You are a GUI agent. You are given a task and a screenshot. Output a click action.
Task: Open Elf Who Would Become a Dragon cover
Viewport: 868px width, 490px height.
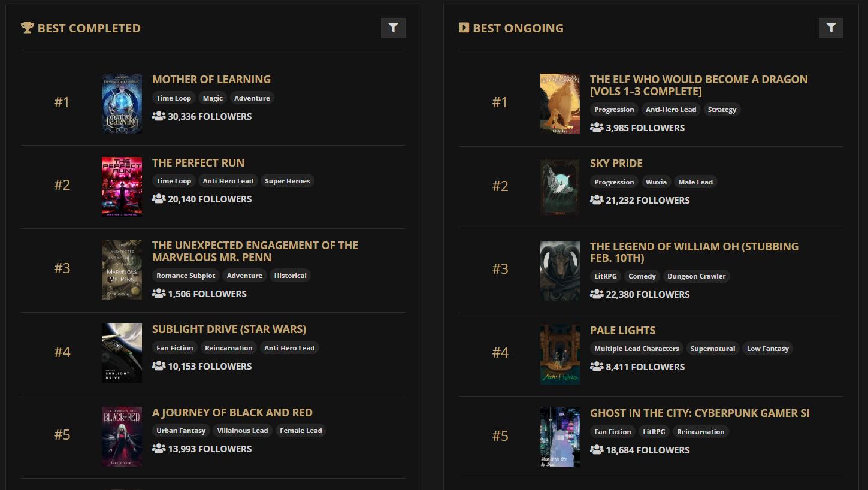tap(559, 103)
